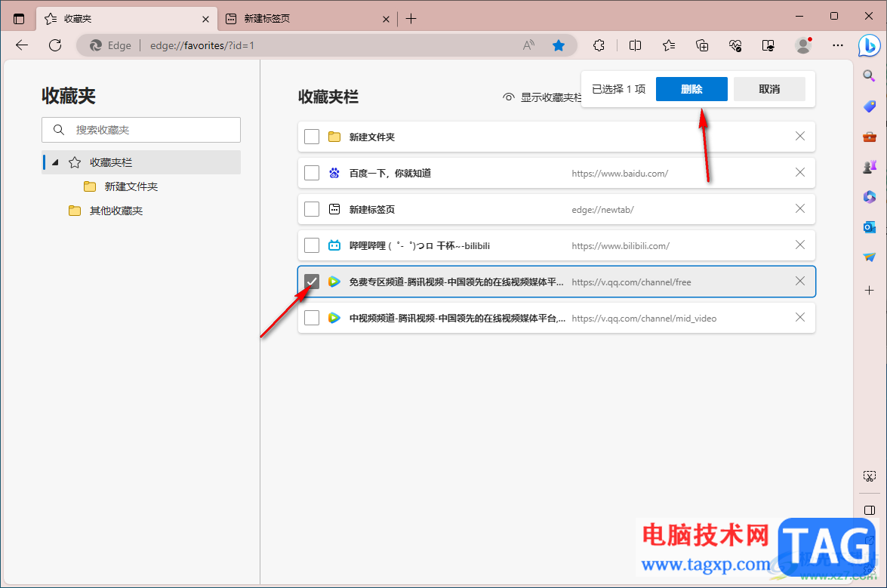Click the blue 删除 button

click(691, 89)
